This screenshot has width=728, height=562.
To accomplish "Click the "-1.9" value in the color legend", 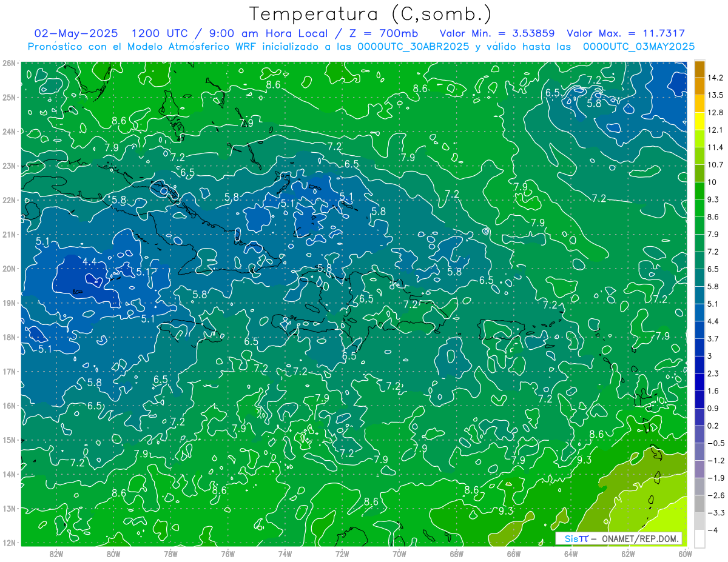I will 715,478.
